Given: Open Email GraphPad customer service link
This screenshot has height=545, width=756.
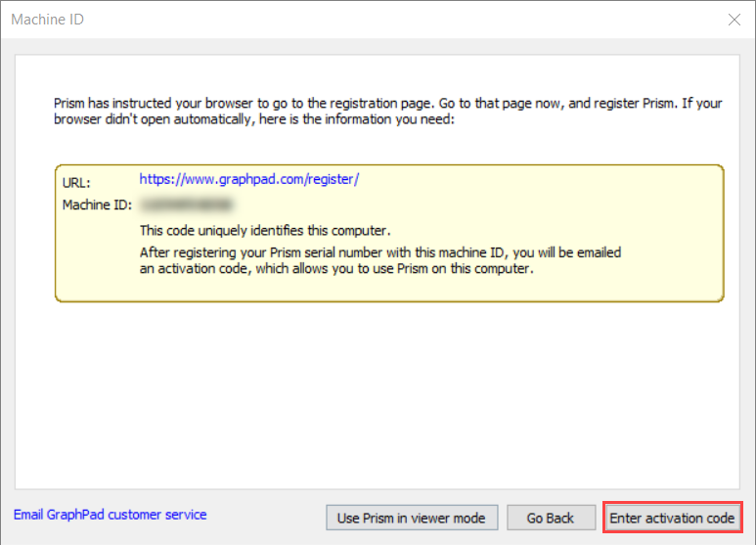Looking at the screenshot, I should 110,515.
